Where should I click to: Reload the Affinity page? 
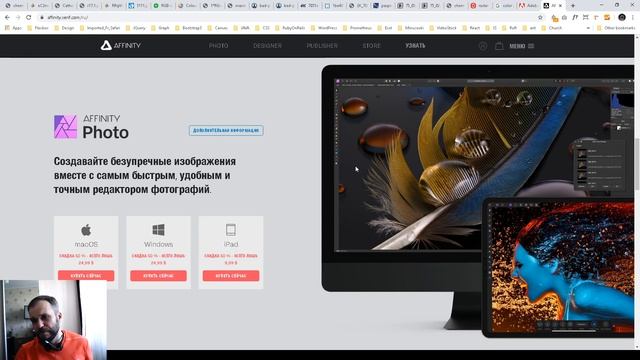(29, 18)
